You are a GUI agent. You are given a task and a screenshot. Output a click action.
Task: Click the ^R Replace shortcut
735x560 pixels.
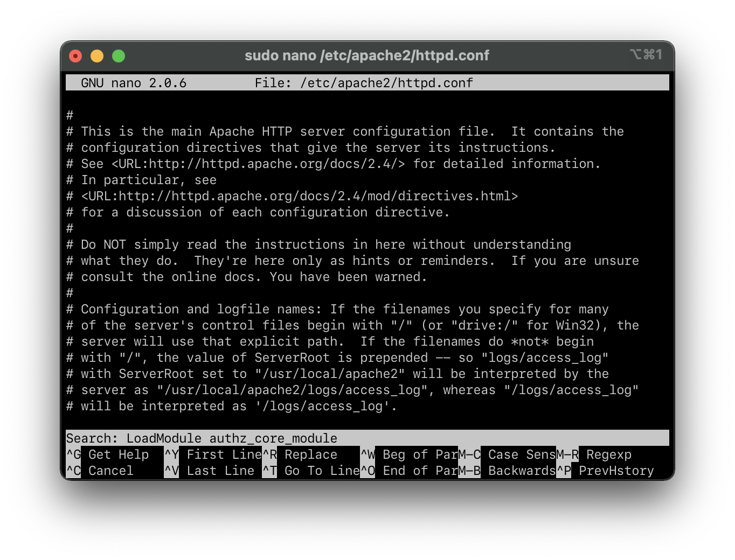(x=300, y=454)
